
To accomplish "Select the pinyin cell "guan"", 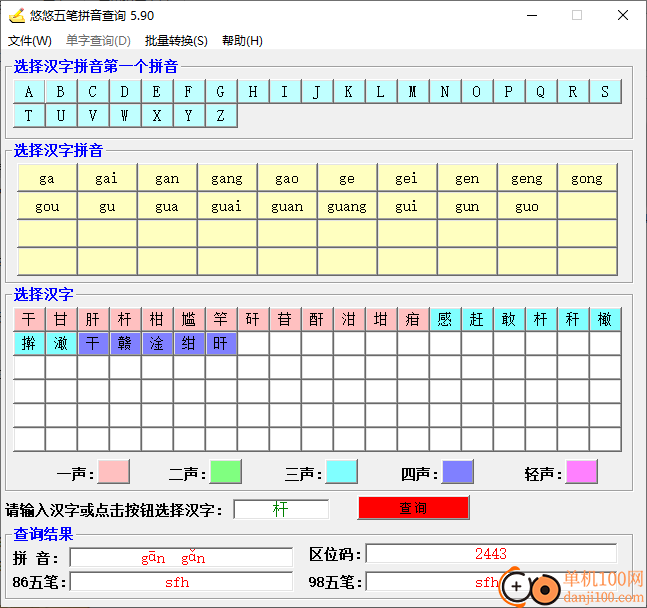I will [x=287, y=206].
